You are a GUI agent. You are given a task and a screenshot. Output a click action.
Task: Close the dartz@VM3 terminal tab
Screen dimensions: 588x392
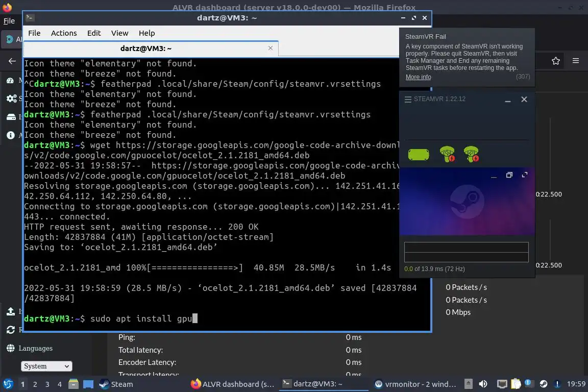(271, 48)
